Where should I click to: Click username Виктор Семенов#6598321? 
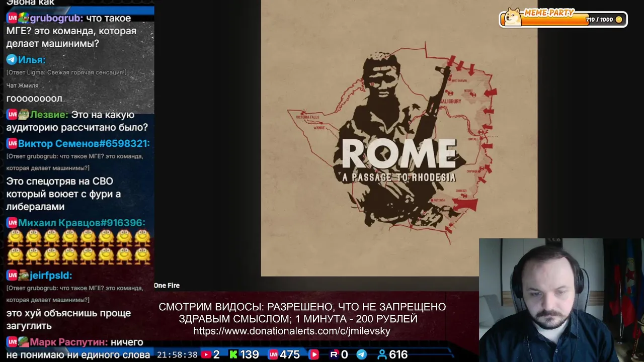tap(84, 144)
